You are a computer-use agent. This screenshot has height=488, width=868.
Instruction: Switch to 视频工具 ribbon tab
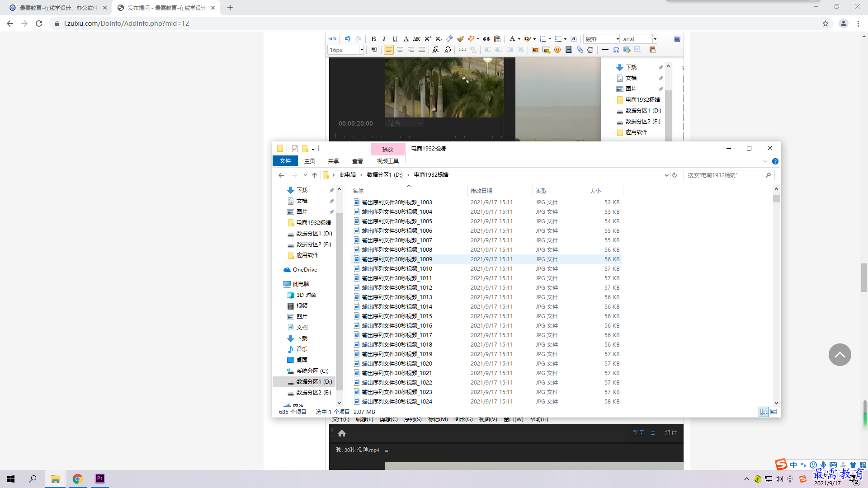388,161
